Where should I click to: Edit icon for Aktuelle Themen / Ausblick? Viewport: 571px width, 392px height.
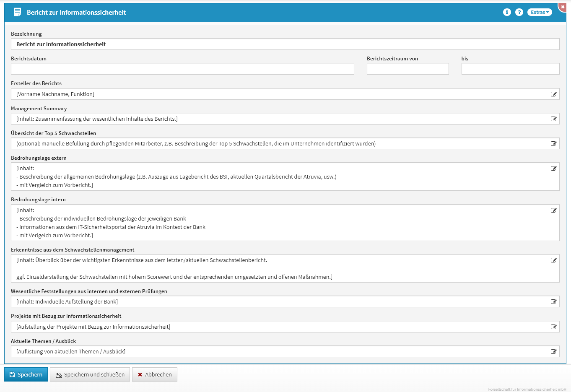coord(553,352)
